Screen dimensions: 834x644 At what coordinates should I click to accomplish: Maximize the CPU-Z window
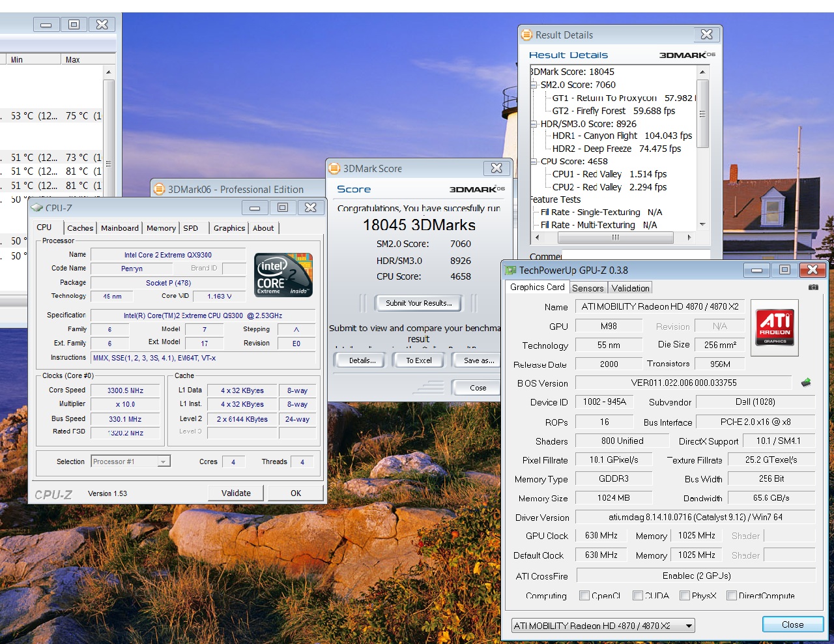pyautogui.click(x=283, y=207)
